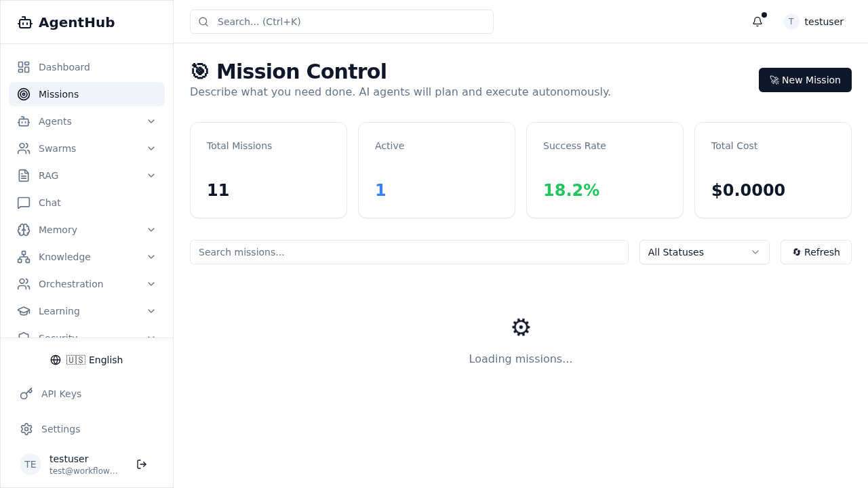Open the API Keys page

pyautogui.click(x=61, y=394)
